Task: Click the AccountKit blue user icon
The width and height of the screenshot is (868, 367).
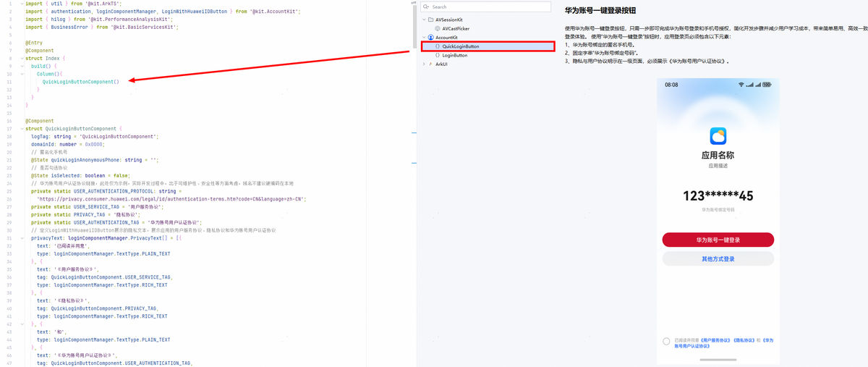Action: (430, 38)
